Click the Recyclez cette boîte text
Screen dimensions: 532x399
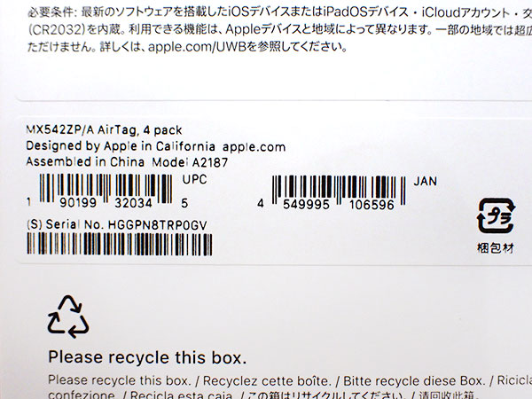click(x=267, y=380)
